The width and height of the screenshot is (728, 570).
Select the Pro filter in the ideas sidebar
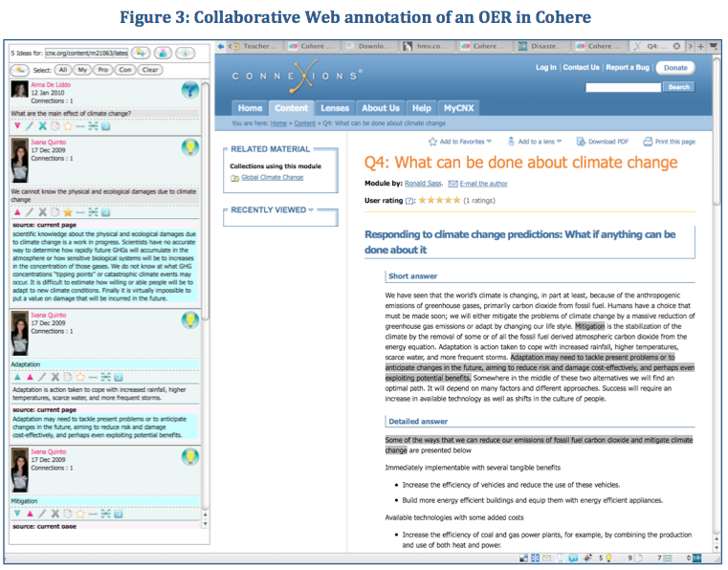tap(102, 70)
